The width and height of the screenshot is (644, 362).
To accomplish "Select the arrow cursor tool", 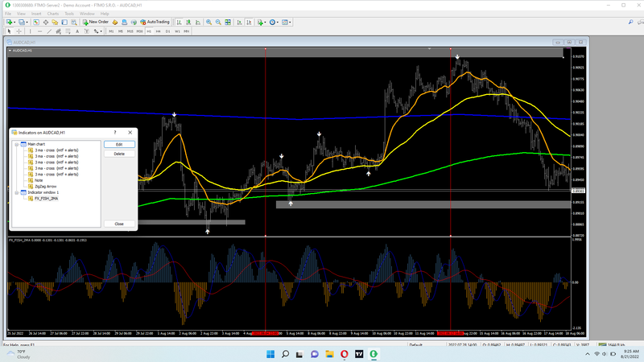I will (x=9, y=31).
